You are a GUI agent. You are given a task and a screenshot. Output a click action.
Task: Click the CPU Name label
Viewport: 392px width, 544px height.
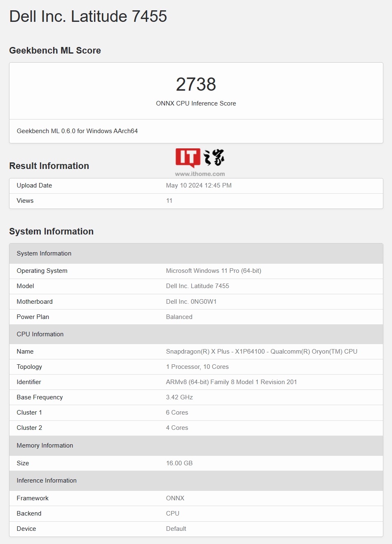coord(25,352)
